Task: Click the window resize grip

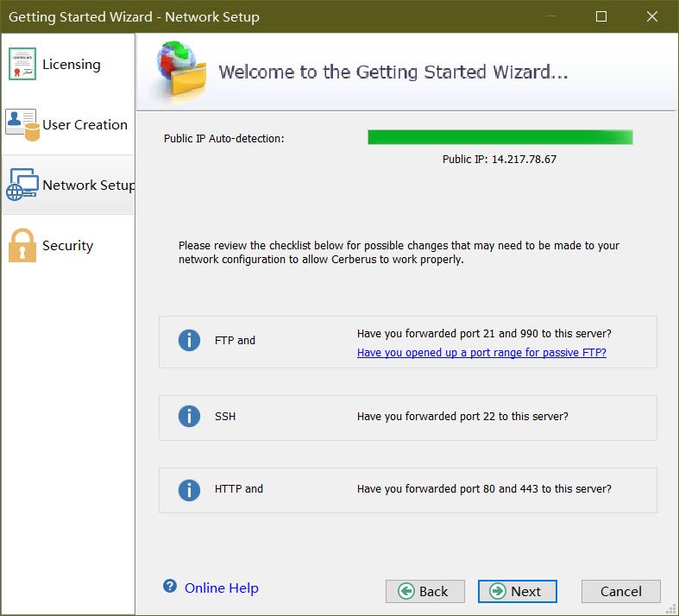Action: click(x=672, y=609)
